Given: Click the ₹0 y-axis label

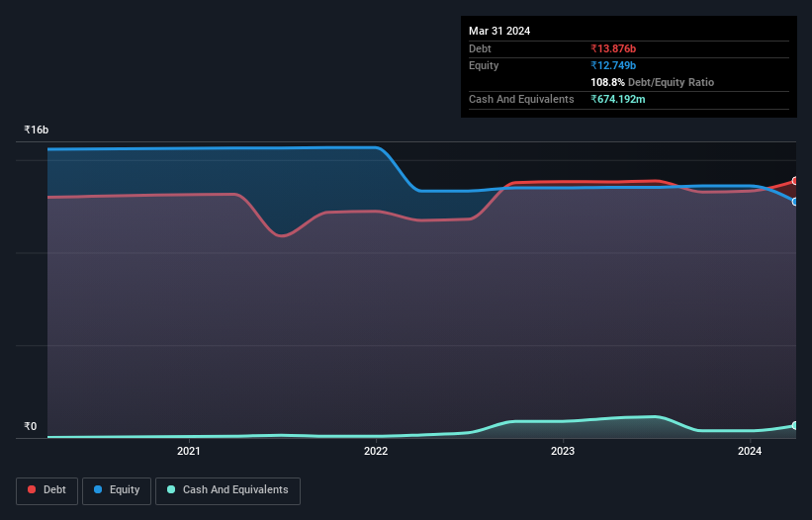Looking at the screenshot, I should (x=31, y=426).
